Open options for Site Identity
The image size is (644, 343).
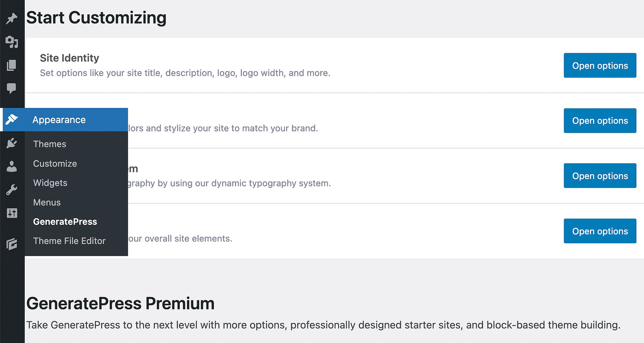(600, 66)
